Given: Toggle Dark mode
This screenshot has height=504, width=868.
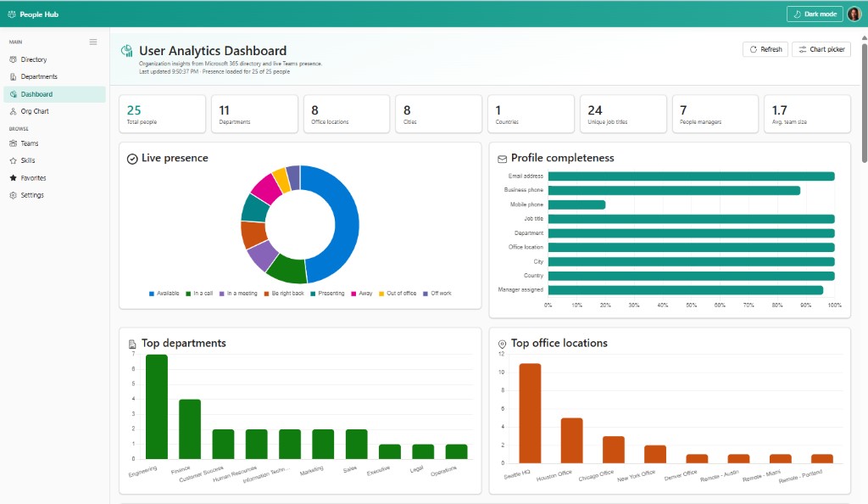Looking at the screenshot, I should point(815,14).
